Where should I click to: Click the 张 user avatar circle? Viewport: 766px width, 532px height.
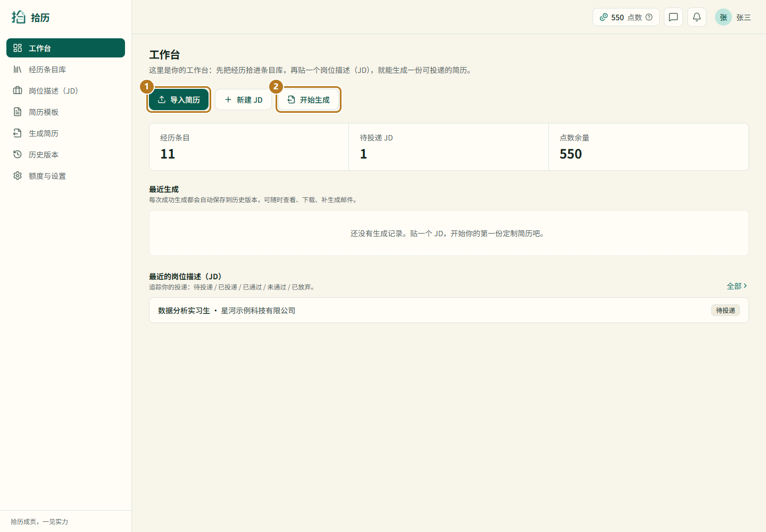[x=723, y=17]
